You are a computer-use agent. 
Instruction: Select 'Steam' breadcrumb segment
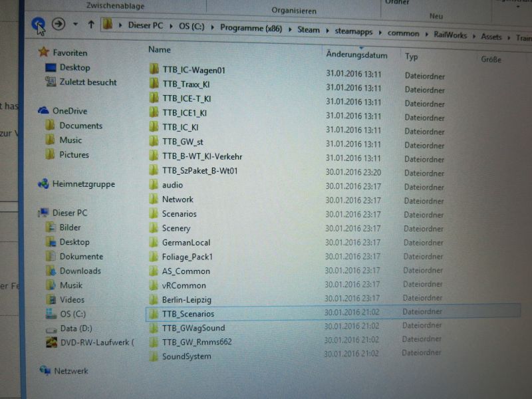coord(309,30)
